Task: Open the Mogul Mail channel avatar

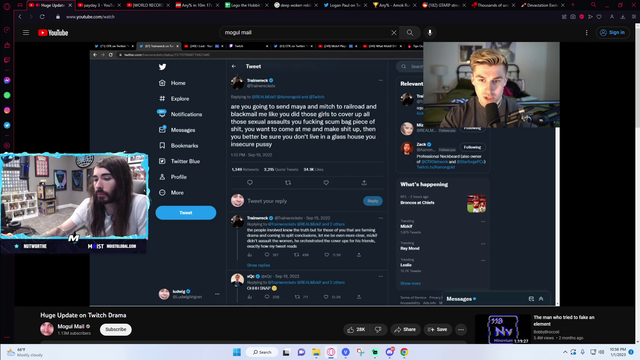Action: coord(47,329)
